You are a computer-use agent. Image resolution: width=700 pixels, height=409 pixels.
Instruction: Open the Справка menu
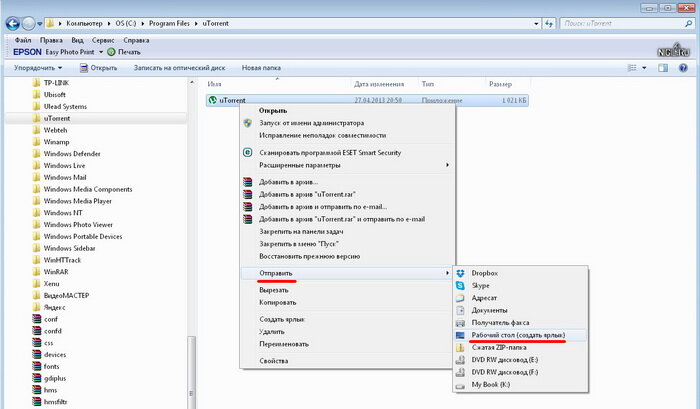click(136, 40)
